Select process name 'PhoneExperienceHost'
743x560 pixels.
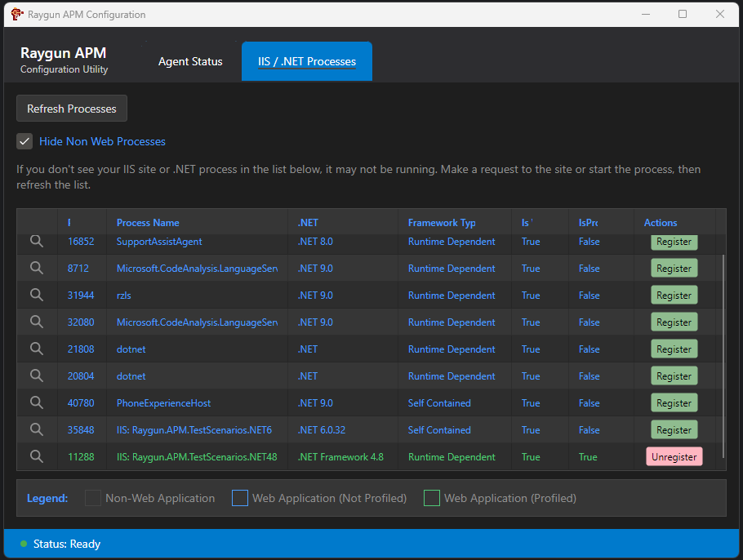[163, 403]
